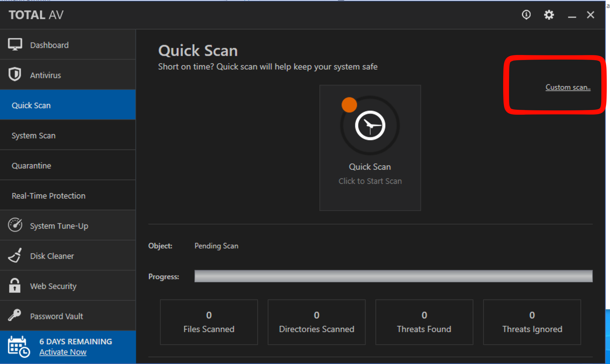Click the calendar clock trial icon
The width and height of the screenshot is (610, 364).
pos(18,347)
